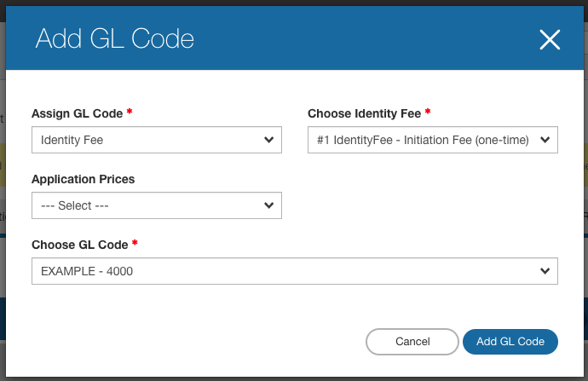This screenshot has width=588, height=381.
Task: Click the chevron beside Initiation Fee (one-time)
Action: pyautogui.click(x=545, y=140)
